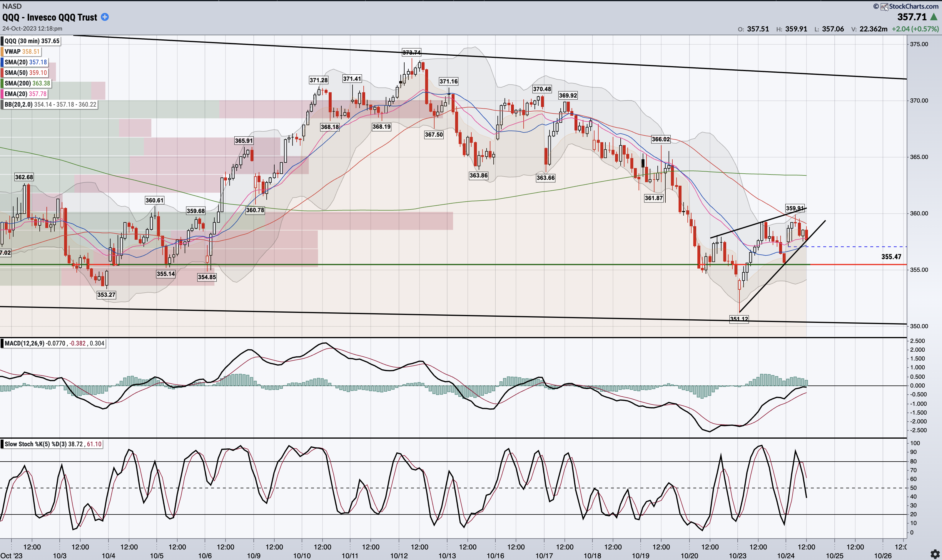Open chart settings gear icon
This screenshot has width=942, height=560.
[935, 554]
